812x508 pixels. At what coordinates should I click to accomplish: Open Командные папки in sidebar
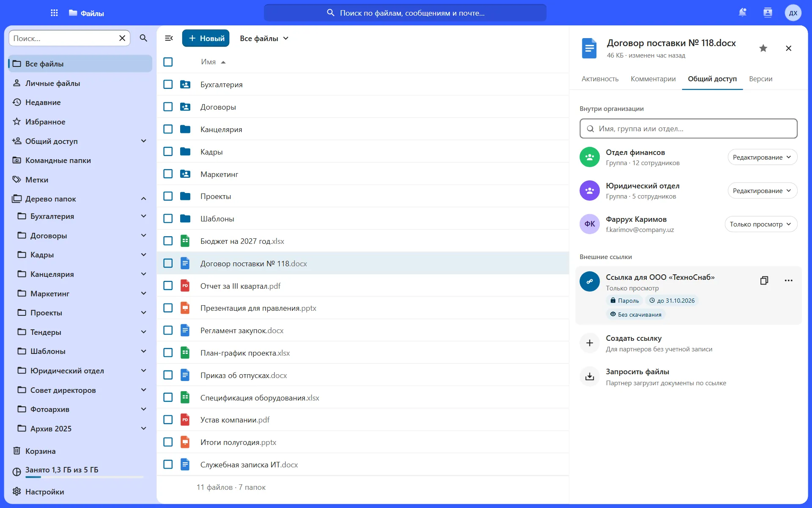(x=80, y=160)
